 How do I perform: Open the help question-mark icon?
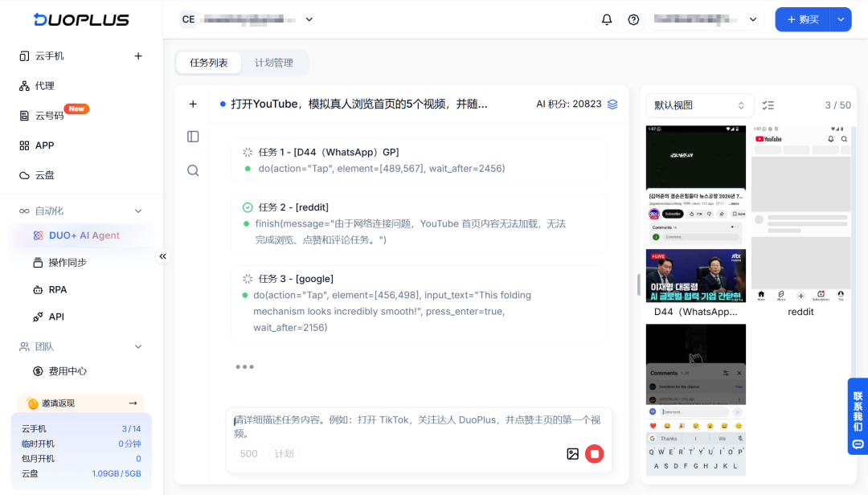coord(633,19)
